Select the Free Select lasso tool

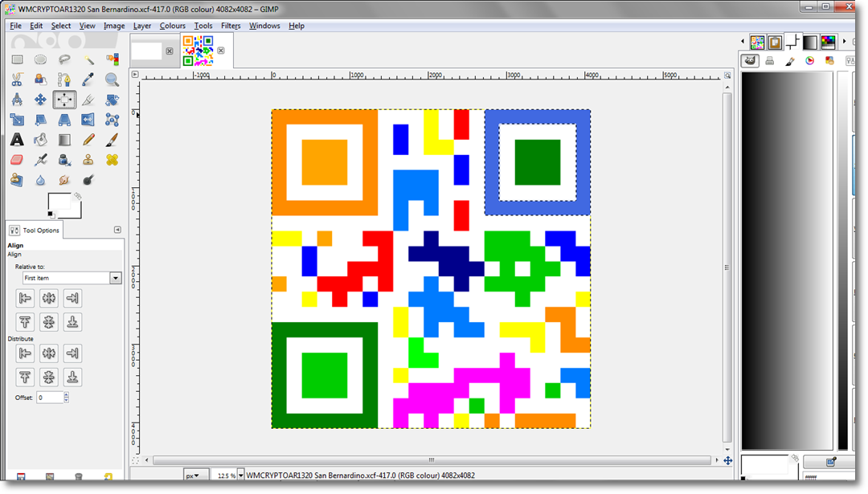[x=64, y=59]
